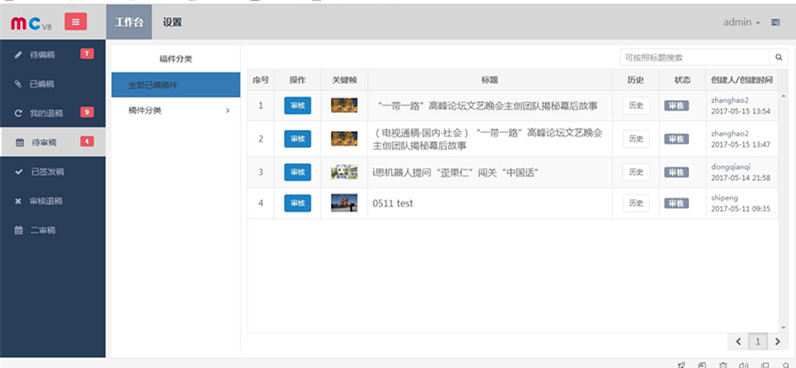
Task: Open 我的退稿 with the refresh icon
Action: pyautogui.click(x=53, y=113)
